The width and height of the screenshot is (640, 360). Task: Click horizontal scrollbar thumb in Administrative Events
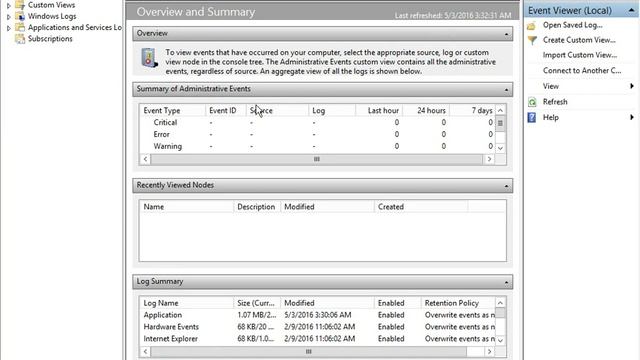pyautogui.click(x=317, y=159)
